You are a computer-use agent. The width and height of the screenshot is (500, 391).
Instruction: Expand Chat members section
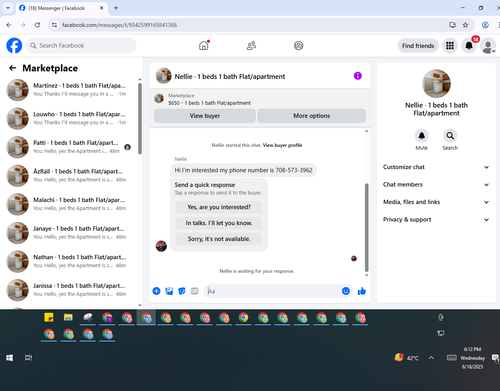click(436, 184)
